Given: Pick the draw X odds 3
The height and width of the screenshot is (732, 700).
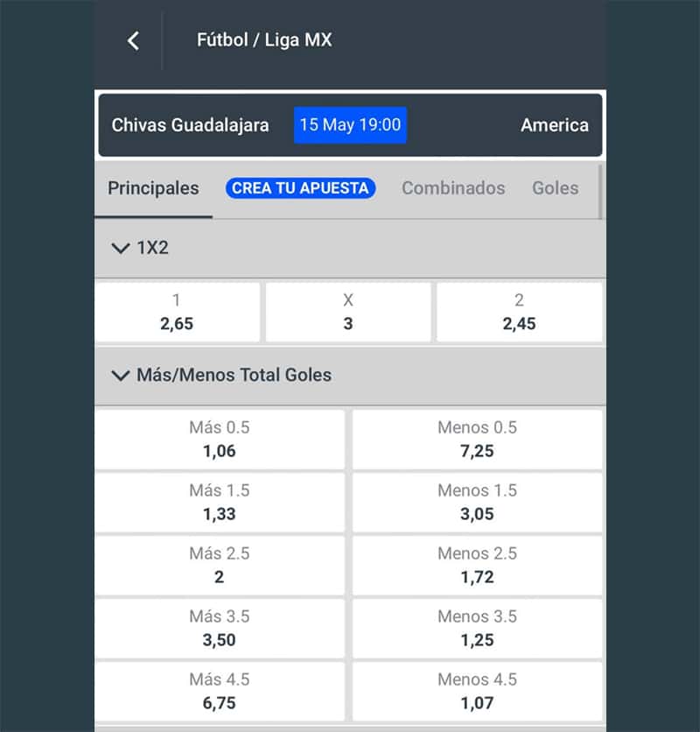Looking at the screenshot, I should point(348,313).
